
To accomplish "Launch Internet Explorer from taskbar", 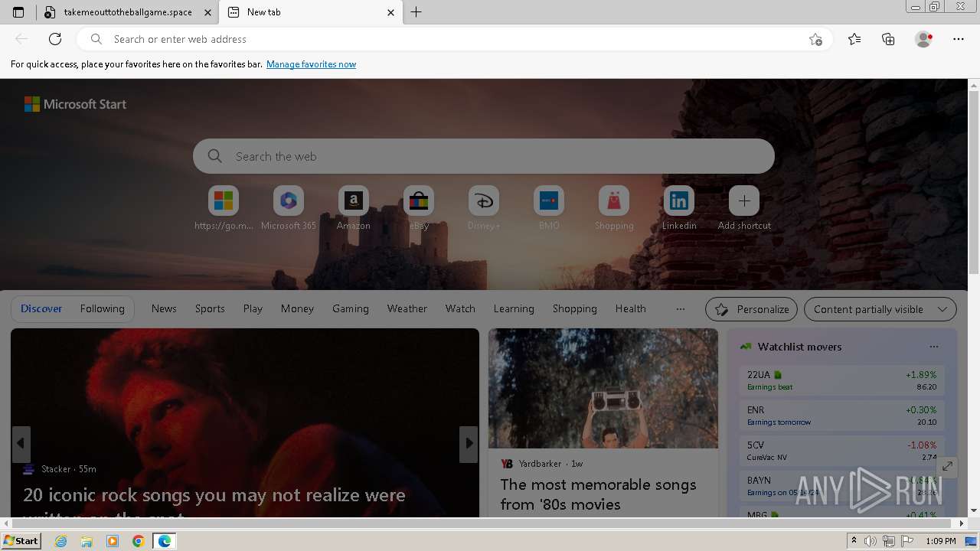I will click(x=61, y=541).
